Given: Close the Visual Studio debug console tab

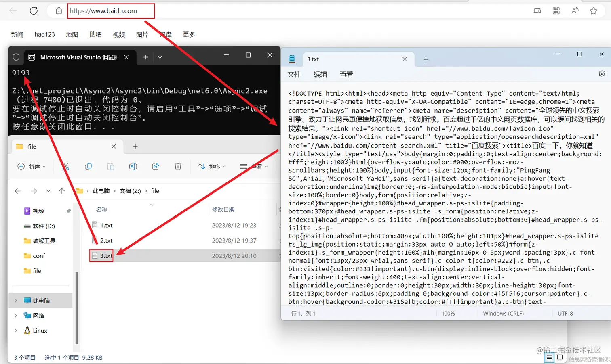Looking at the screenshot, I should [x=126, y=57].
